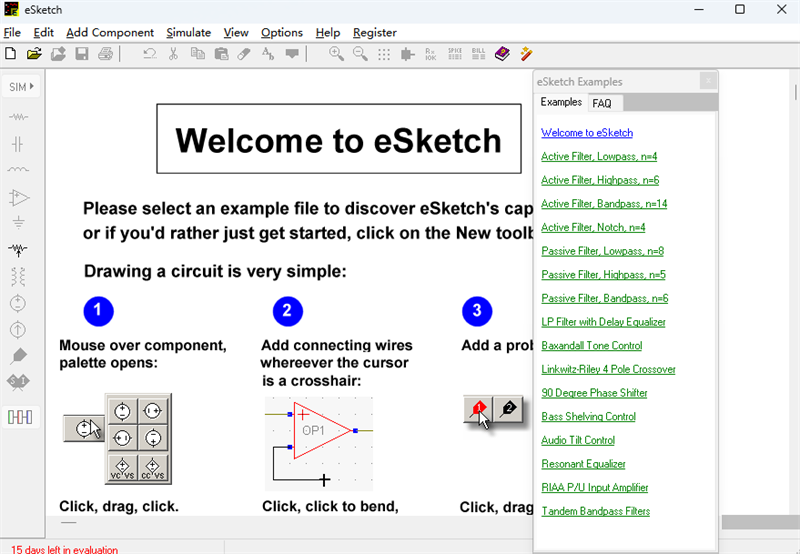Viewport: 800px width, 554px height.
Task: Click the Zoom In magnifier icon
Action: [336, 54]
